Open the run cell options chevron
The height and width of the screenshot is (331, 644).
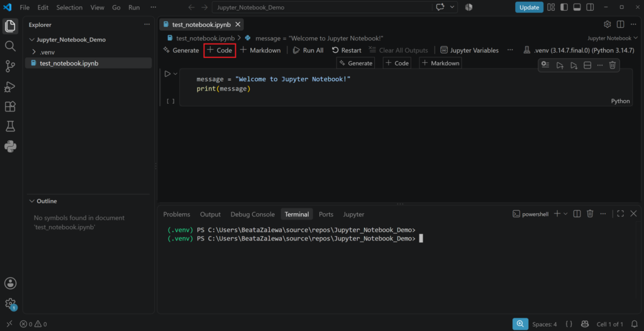(175, 74)
